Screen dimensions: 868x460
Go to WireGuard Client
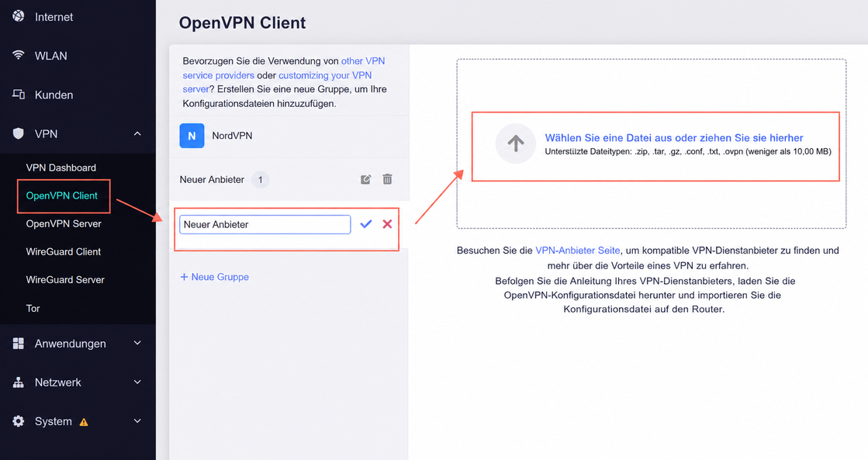(63, 252)
